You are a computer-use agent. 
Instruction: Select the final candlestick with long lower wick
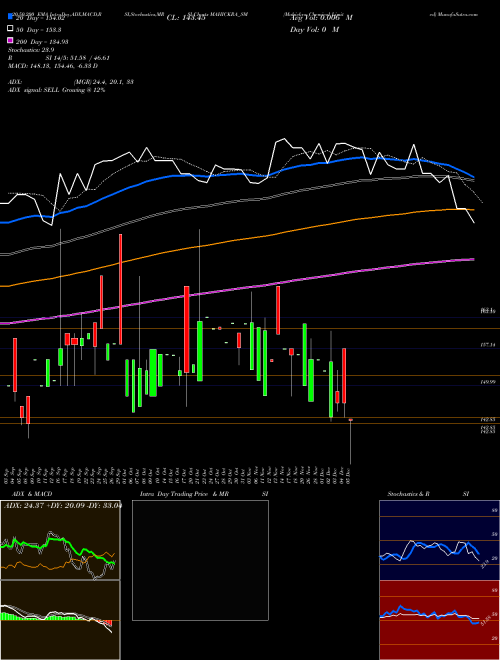[351, 441]
